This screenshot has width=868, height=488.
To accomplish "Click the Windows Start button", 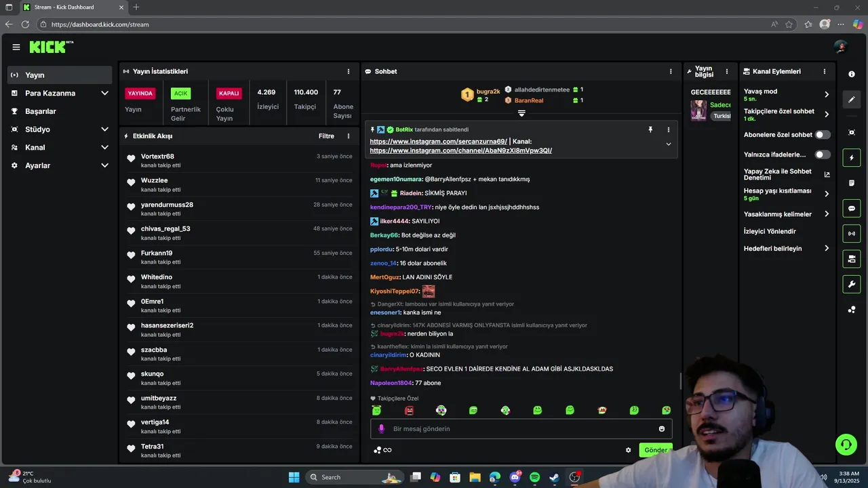I will [x=294, y=477].
